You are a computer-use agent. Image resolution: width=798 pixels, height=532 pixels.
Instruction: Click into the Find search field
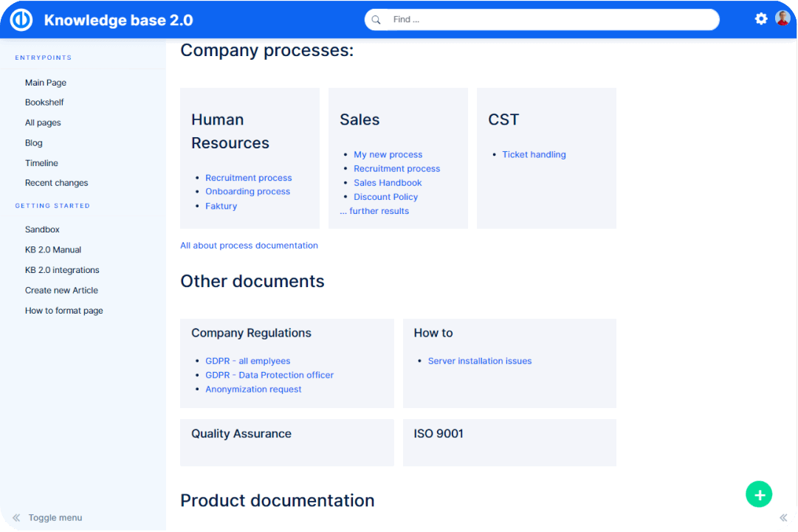point(546,20)
